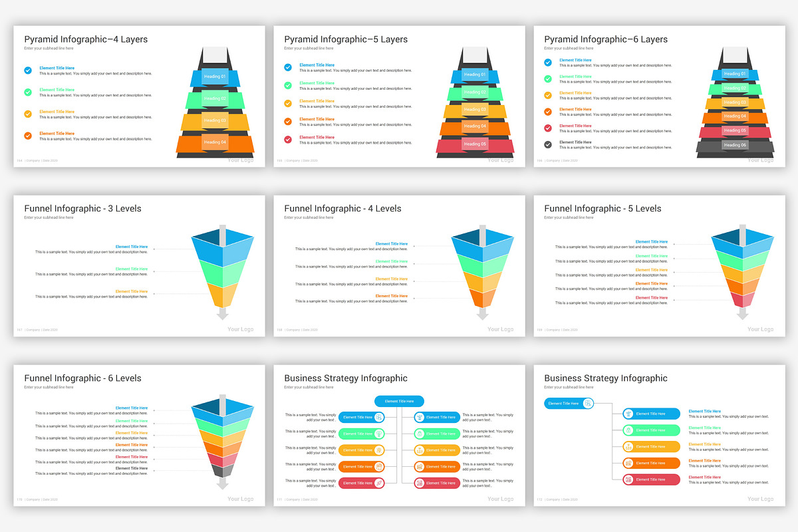
Task: Click the padlock icon in right green pill, middle strategy slide
Action: point(420,434)
